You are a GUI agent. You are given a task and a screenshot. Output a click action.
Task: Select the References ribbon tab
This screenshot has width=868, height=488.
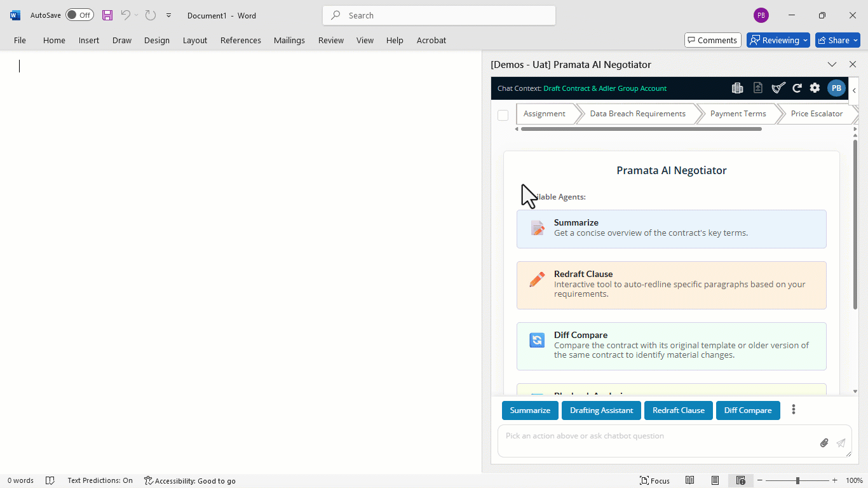coord(241,40)
